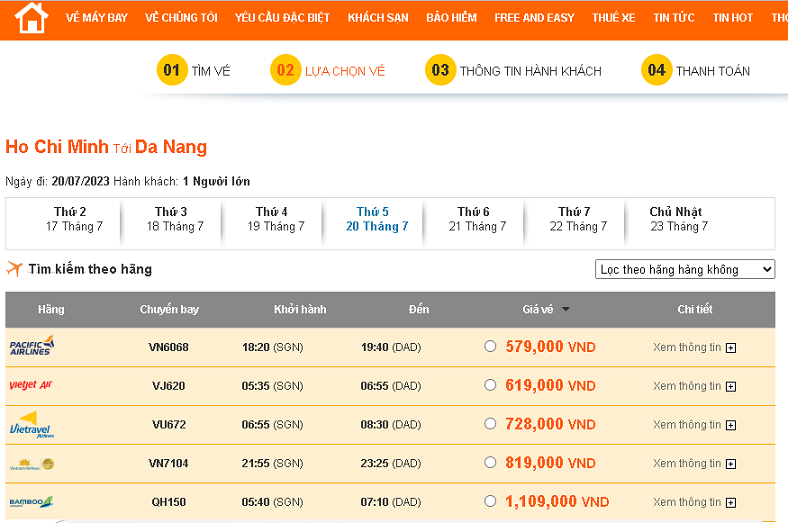
Task: Click flight number VN6068
Action: tap(169, 347)
